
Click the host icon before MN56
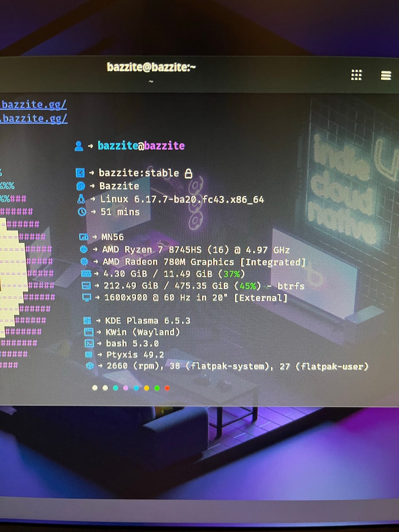click(x=84, y=237)
